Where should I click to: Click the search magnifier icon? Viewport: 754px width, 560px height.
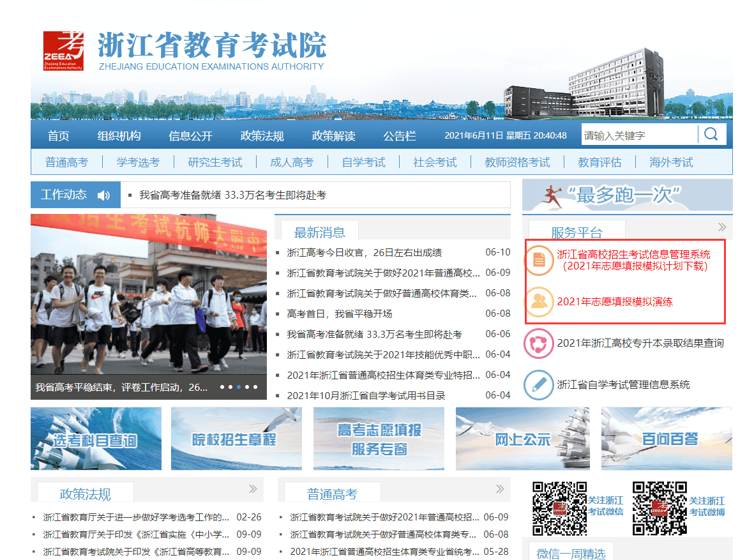[711, 135]
